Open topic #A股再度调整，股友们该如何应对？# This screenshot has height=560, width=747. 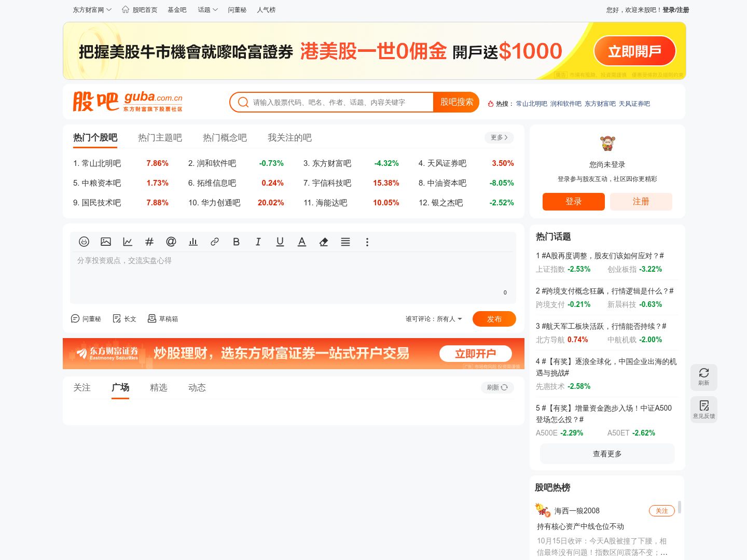coord(600,256)
